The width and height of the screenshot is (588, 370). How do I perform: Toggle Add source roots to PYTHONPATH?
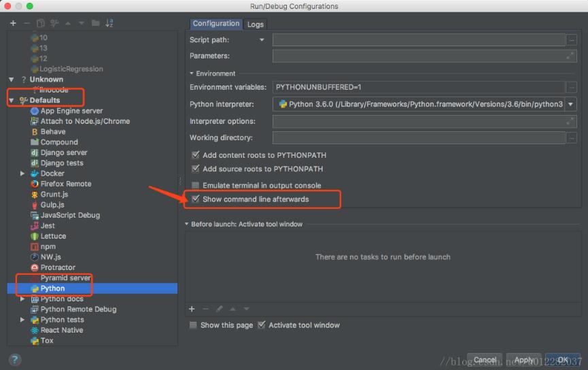[x=195, y=169]
